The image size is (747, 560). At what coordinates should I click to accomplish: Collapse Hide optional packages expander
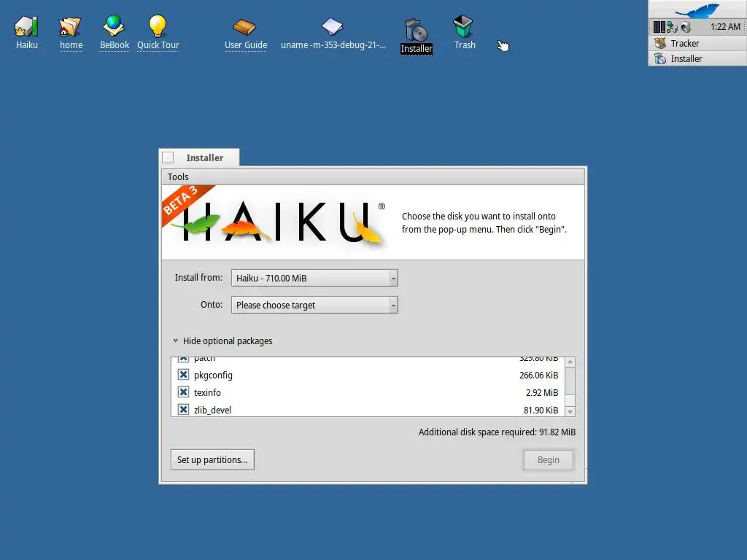(x=175, y=341)
